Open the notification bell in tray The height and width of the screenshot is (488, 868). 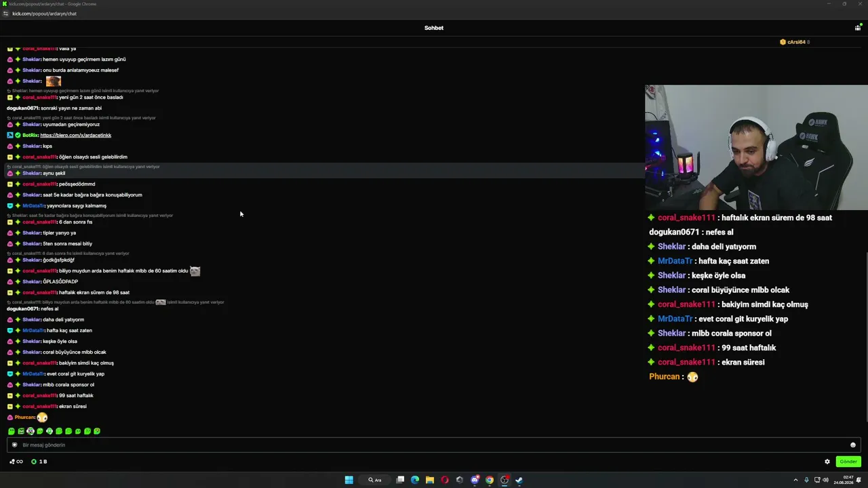(859, 480)
